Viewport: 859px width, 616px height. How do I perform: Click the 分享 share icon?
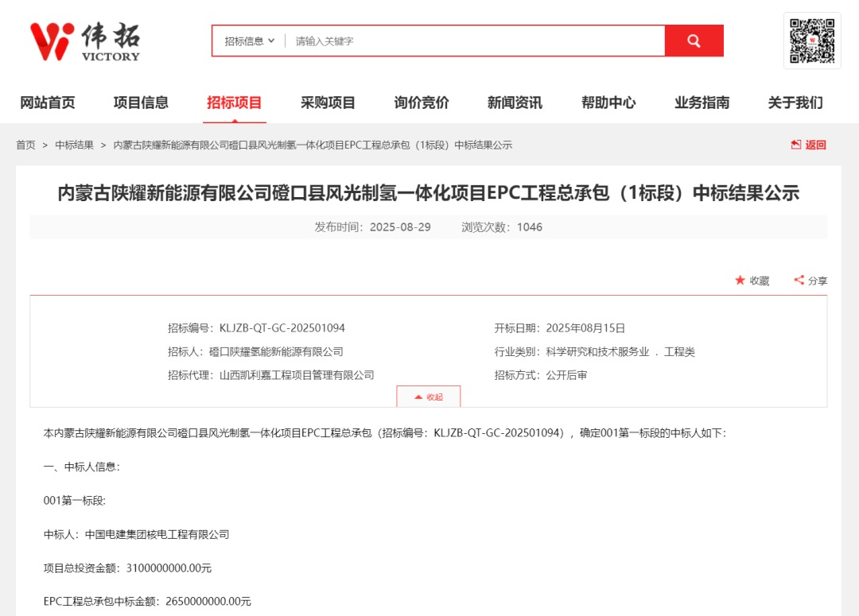click(799, 280)
